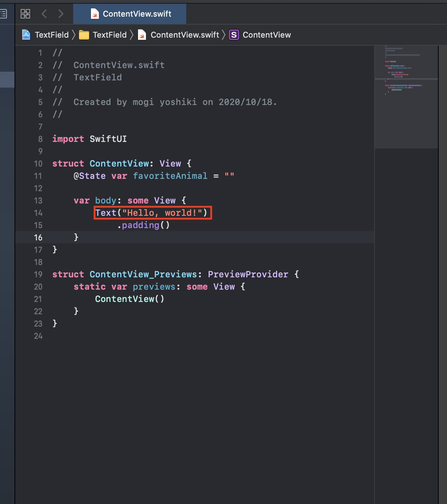The width and height of the screenshot is (447, 504).
Task: Click the 'import' keyword on line 8
Action: (68, 139)
